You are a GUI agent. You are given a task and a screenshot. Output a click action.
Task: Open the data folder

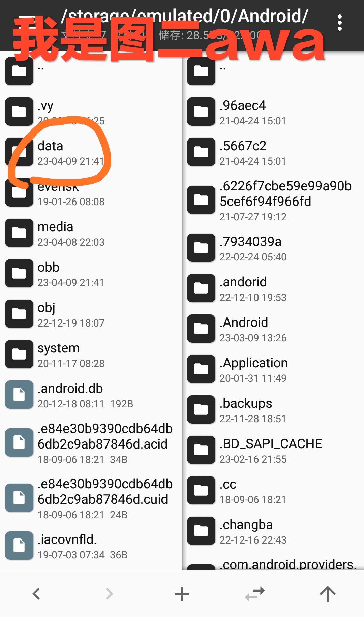click(x=51, y=146)
